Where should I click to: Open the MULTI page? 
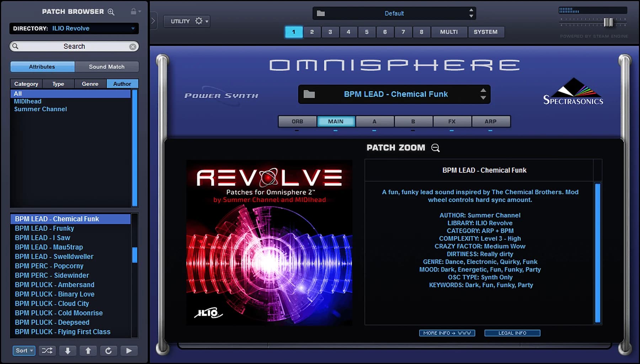449,32
